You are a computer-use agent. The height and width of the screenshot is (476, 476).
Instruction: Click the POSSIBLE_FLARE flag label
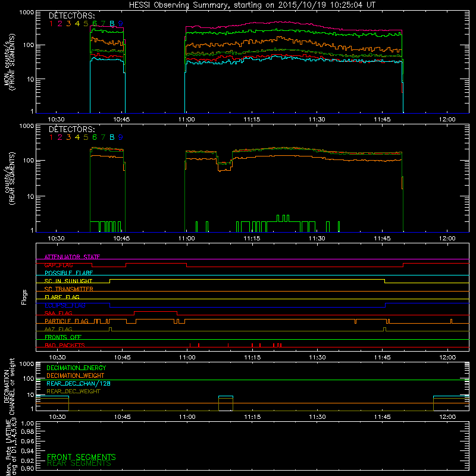pyautogui.click(x=68, y=273)
